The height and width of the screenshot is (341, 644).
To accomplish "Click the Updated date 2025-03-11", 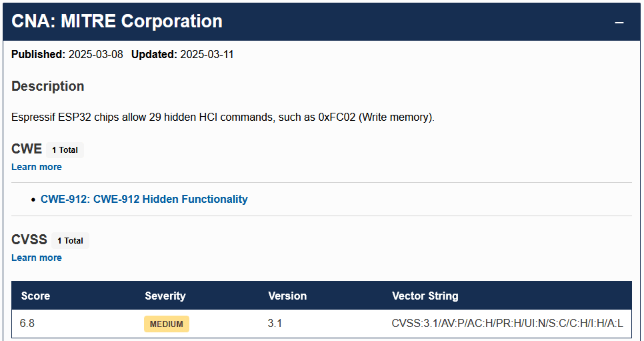I will coord(207,55).
